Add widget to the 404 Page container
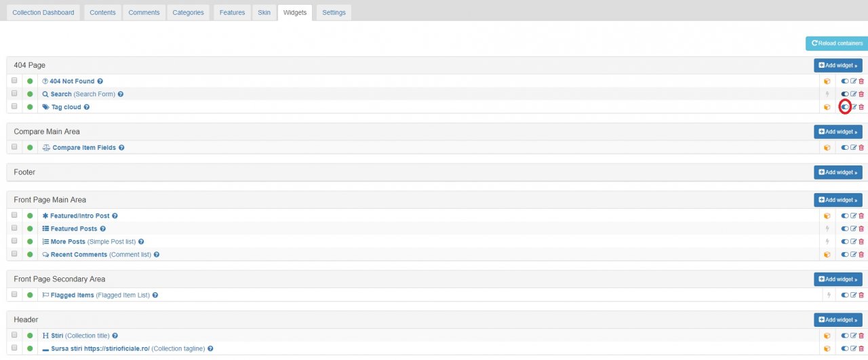The image size is (868, 360). [x=838, y=66]
